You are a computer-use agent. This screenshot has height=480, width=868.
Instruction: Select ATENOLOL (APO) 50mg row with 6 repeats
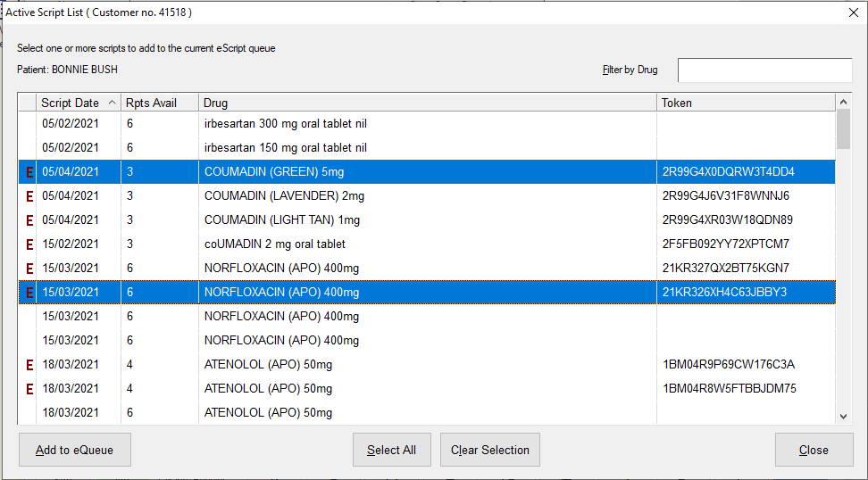pos(427,412)
